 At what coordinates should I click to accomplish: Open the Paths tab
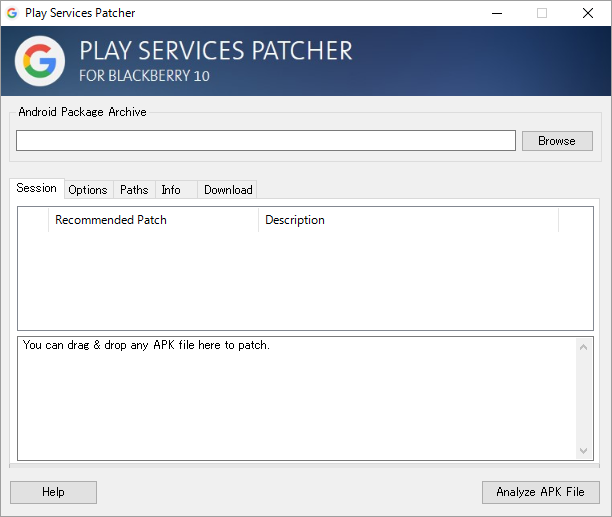(134, 190)
